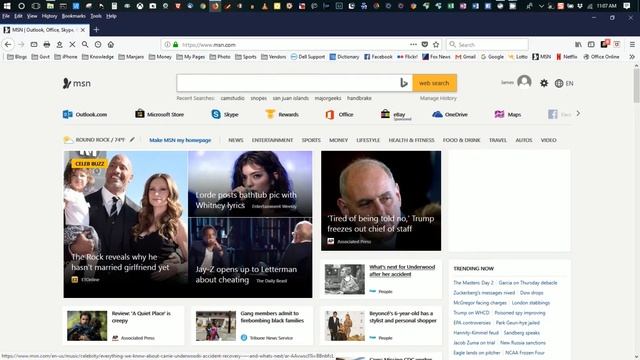Open the Skype shortcut
This screenshot has width=640, height=360.
pyautogui.click(x=225, y=114)
